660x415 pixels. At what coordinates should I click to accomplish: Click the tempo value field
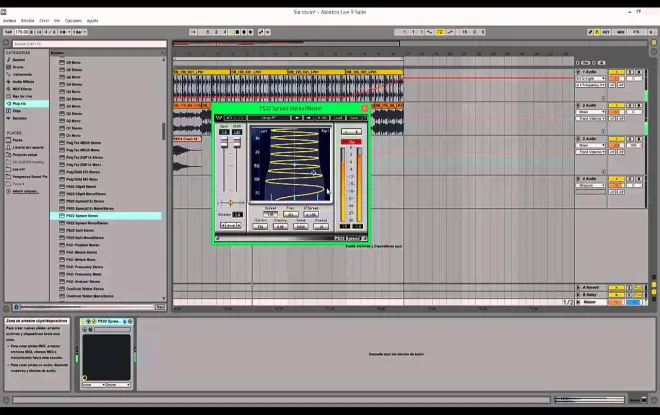[21, 32]
